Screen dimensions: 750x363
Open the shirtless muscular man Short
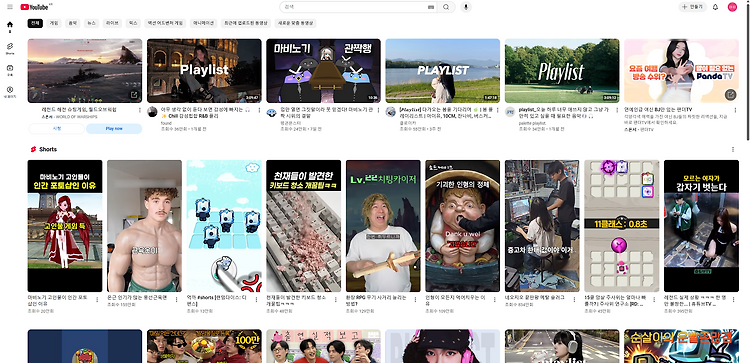click(x=144, y=226)
